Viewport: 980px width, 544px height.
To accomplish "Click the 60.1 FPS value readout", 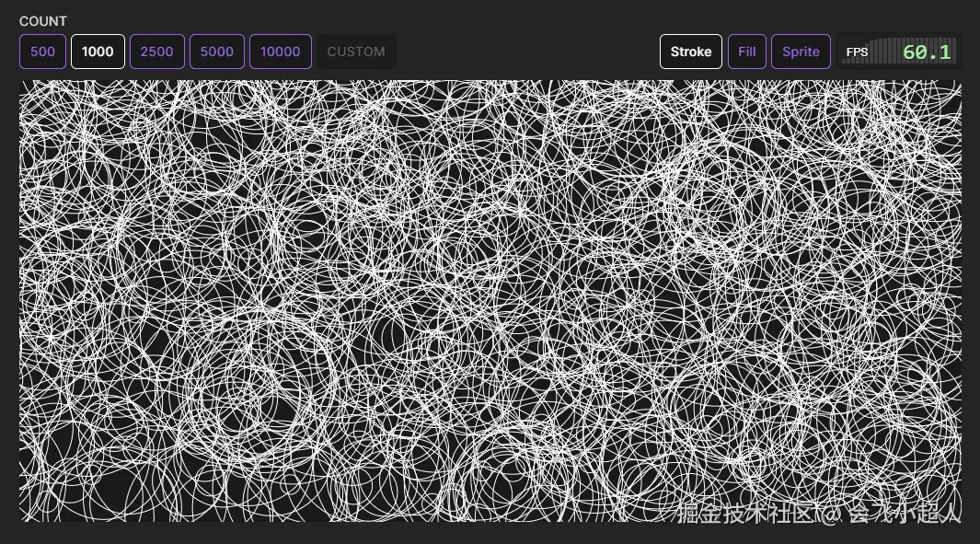I will [x=927, y=52].
